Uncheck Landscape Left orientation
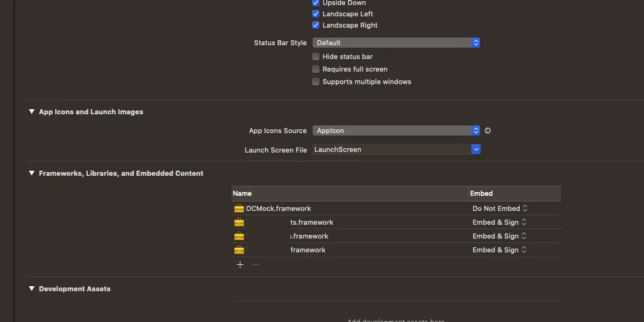644x322 pixels. pyautogui.click(x=316, y=14)
